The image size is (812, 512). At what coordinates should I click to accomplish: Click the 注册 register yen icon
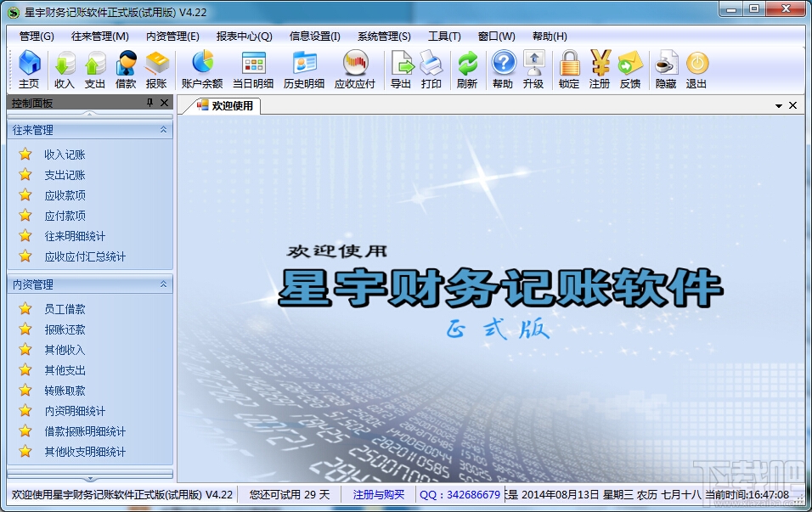600,70
